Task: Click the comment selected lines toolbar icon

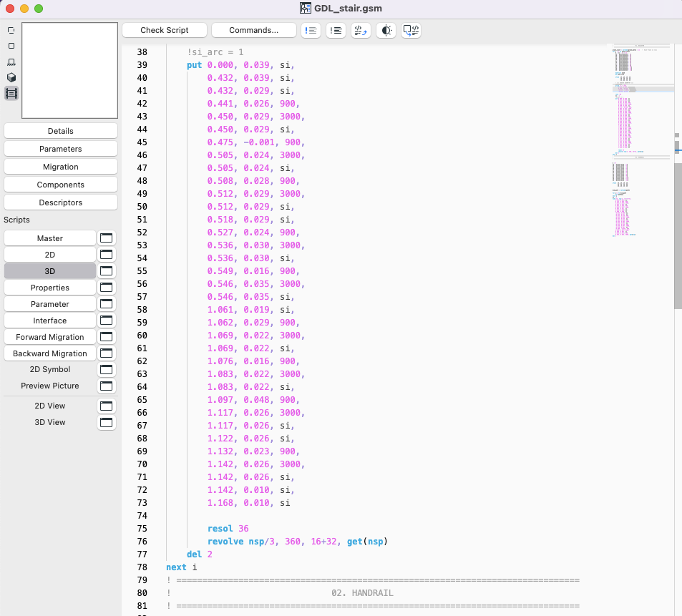Action: (311, 30)
